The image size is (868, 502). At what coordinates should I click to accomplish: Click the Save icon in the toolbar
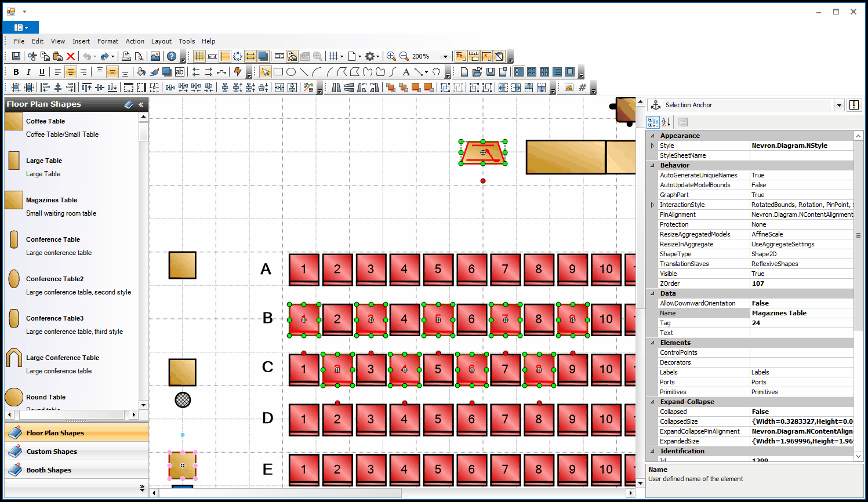(16, 56)
